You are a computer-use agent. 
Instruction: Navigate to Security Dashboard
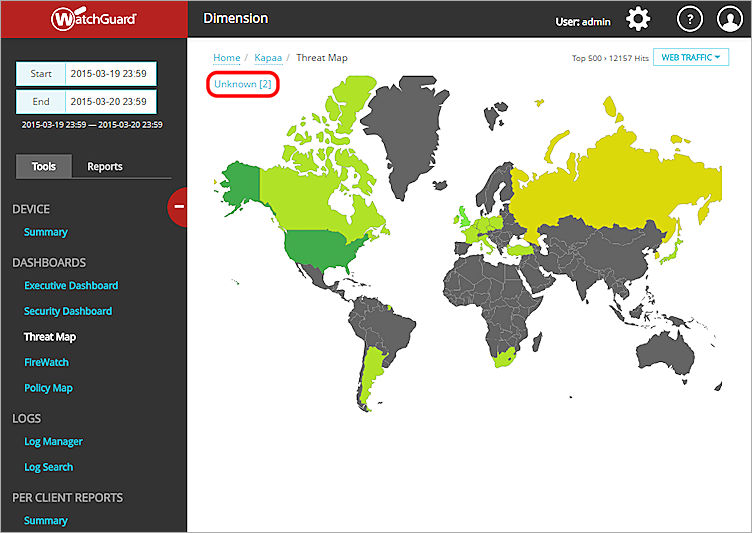[x=68, y=311]
